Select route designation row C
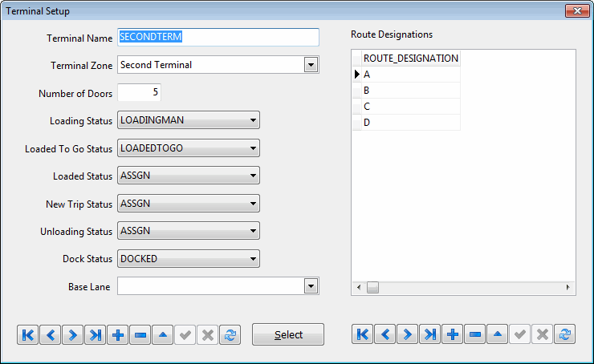594x364 pixels. pyautogui.click(x=409, y=107)
